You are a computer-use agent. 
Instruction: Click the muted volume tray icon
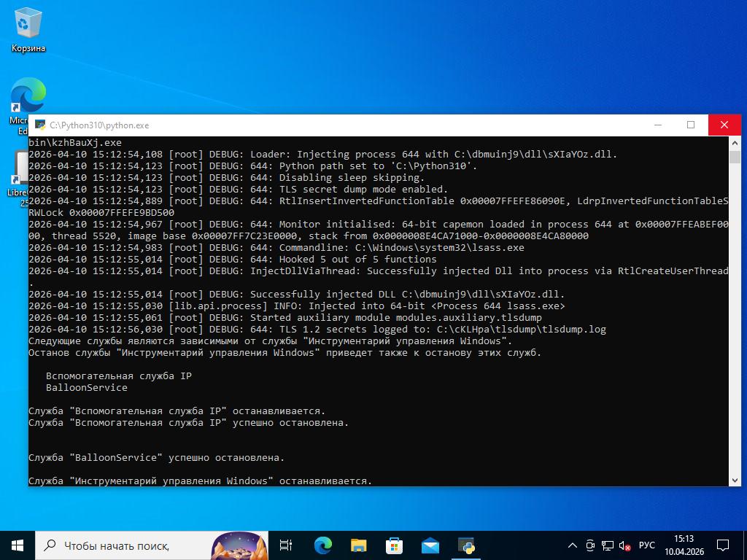coord(624,545)
